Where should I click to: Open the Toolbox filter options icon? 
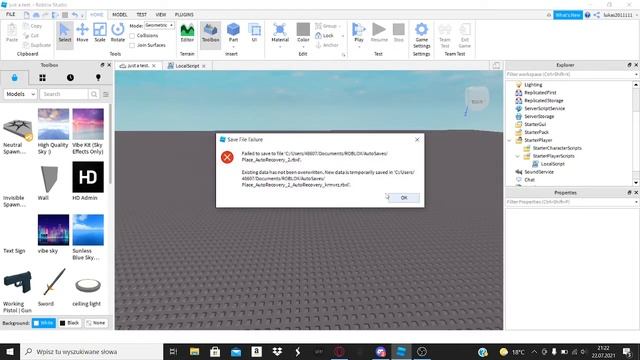pos(106,94)
